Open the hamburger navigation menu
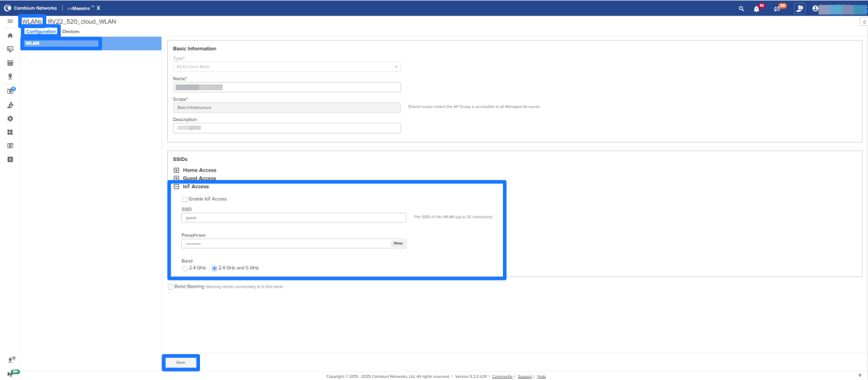Screen dimensions: 868x380 pyautogui.click(x=10, y=22)
